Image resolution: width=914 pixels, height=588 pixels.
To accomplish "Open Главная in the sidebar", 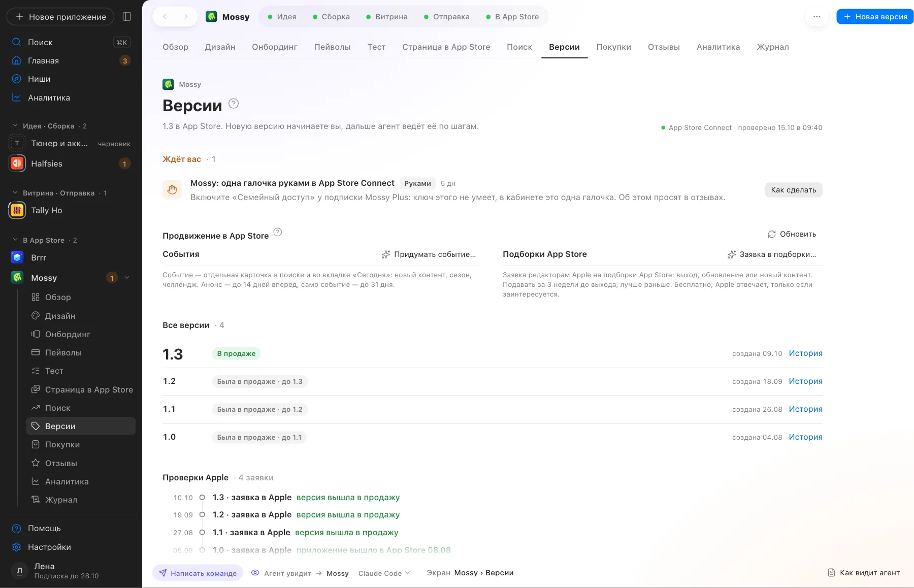I will (x=71, y=60).
